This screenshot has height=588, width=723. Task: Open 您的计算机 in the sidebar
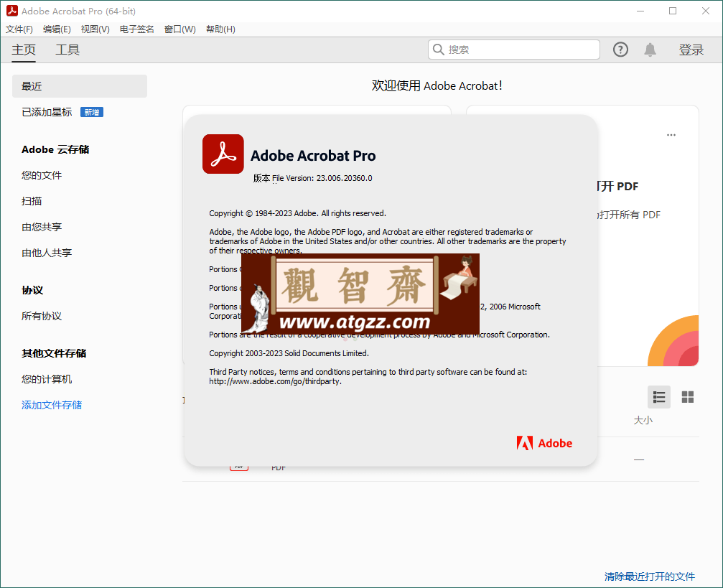point(47,379)
